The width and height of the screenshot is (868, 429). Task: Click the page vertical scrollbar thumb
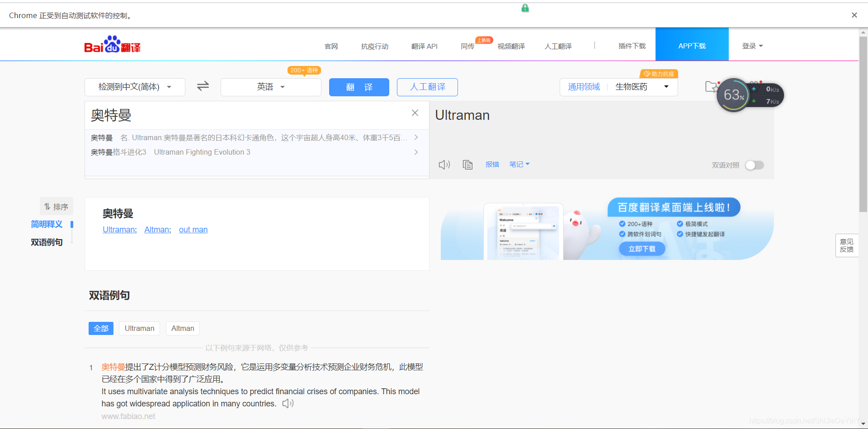pyautogui.click(x=863, y=124)
